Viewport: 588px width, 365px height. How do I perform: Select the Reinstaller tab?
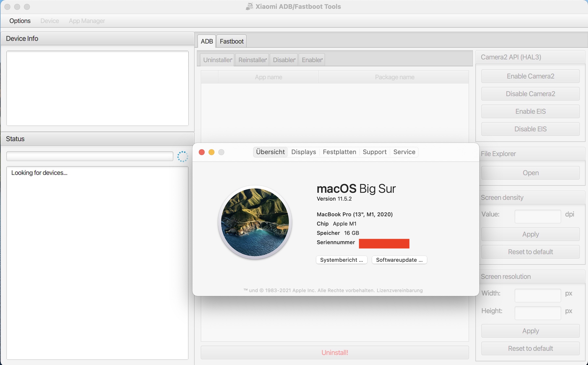[252, 60]
